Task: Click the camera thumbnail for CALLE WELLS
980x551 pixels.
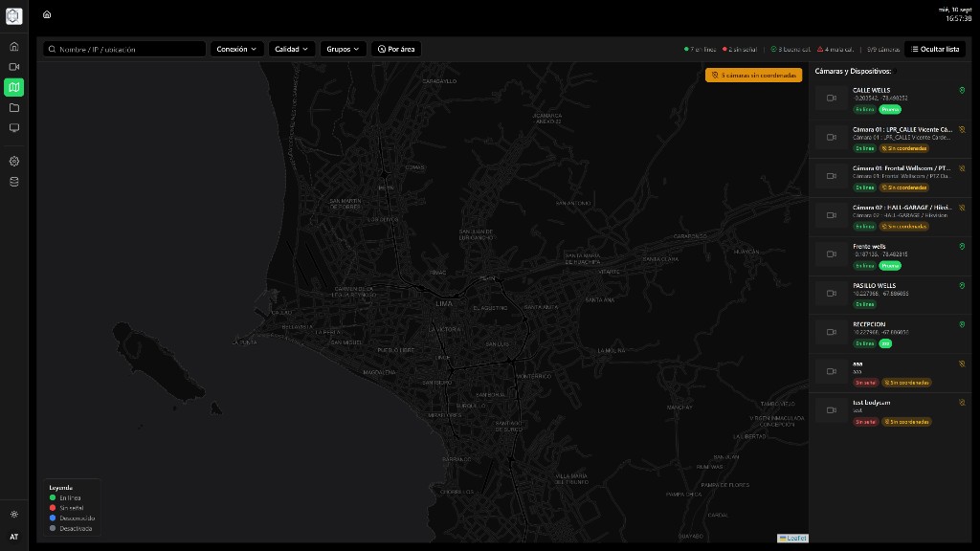Action: coord(832,99)
